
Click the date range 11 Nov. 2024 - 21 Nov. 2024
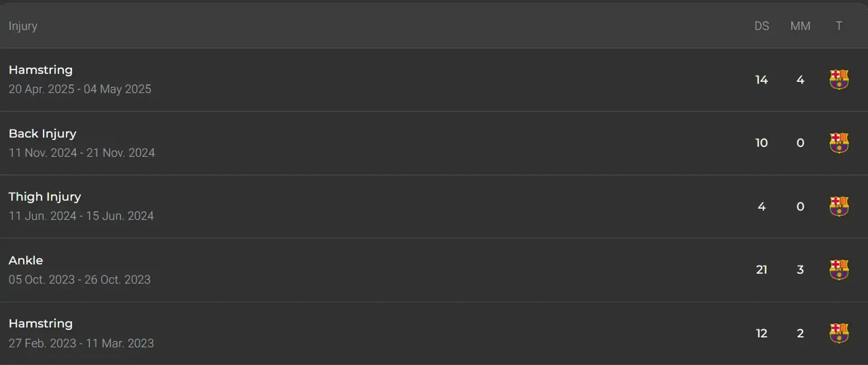(82, 153)
